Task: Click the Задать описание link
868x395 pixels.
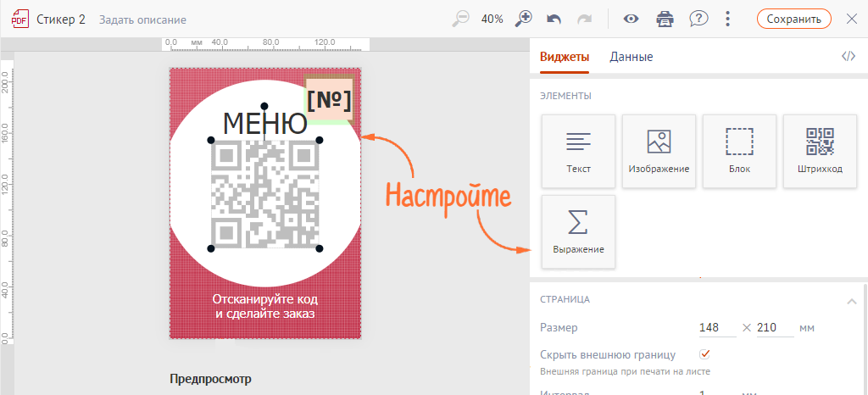Action: 142,19
